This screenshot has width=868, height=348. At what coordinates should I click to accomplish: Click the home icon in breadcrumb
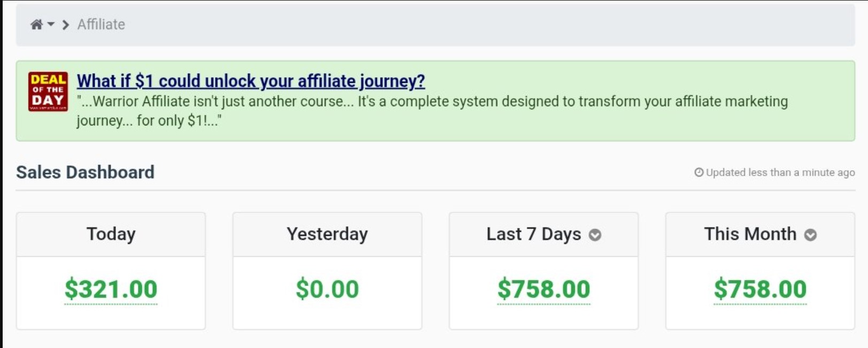36,25
